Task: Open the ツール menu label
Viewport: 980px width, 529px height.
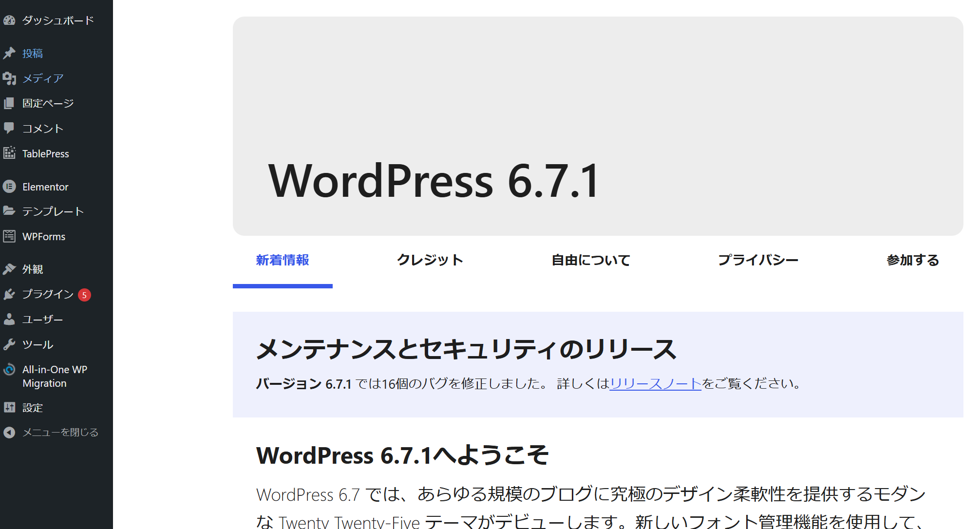Action: 38,344
